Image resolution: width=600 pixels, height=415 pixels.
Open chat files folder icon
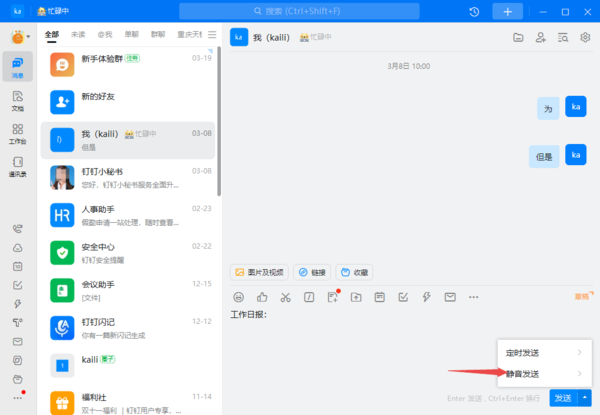[518, 37]
